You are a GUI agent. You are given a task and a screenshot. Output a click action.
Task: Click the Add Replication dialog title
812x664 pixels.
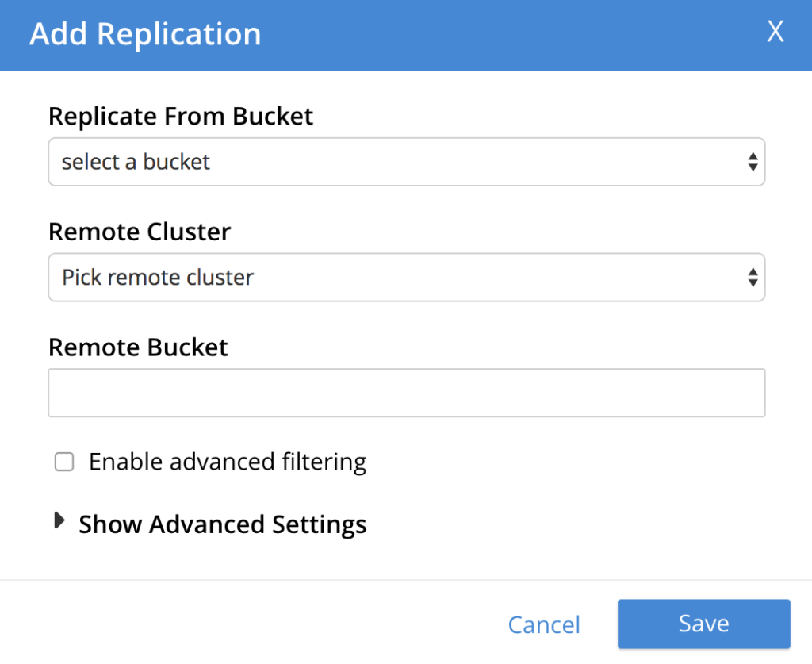tap(145, 33)
